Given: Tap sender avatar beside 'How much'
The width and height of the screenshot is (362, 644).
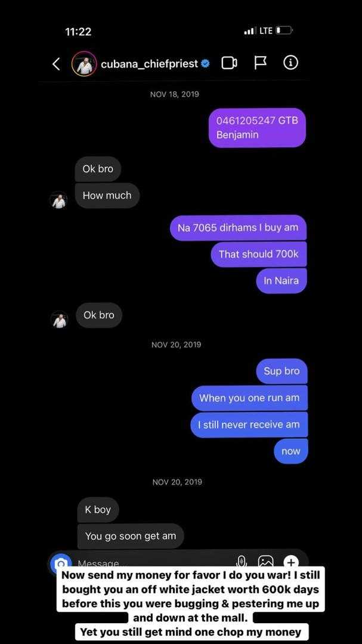Looking at the screenshot, I should pyautogui.click(x=59, y=200).
